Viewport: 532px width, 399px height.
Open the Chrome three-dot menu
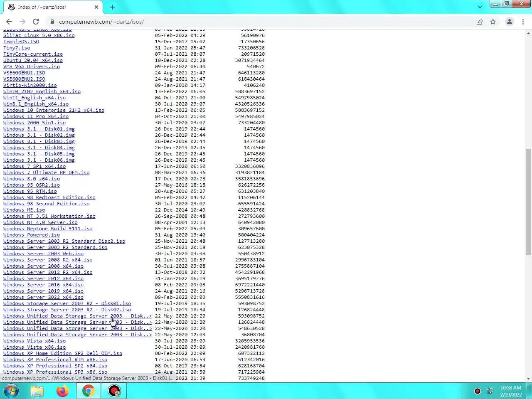click(x=523, y=22)
